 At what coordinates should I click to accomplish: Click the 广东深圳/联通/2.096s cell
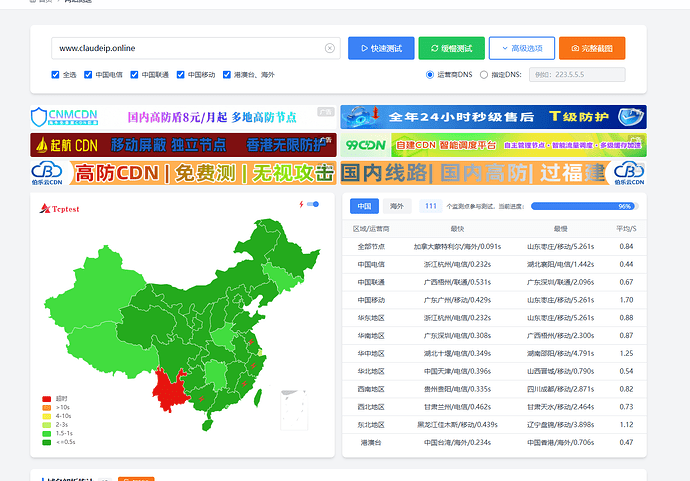point(560,282)
